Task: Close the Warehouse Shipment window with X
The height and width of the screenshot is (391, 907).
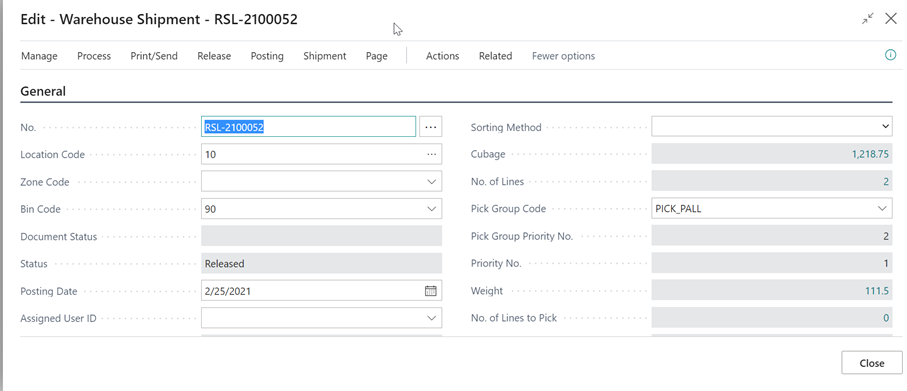Action: point(891,19)
